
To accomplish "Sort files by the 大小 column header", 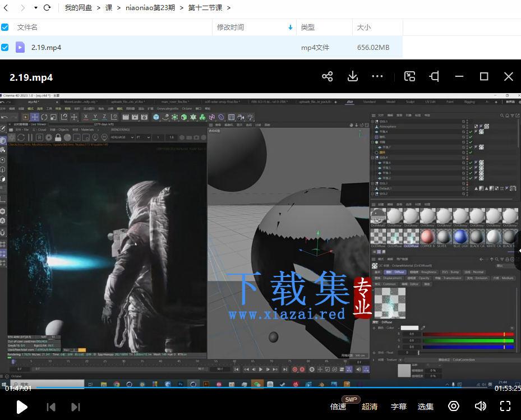I will [363, 27].
